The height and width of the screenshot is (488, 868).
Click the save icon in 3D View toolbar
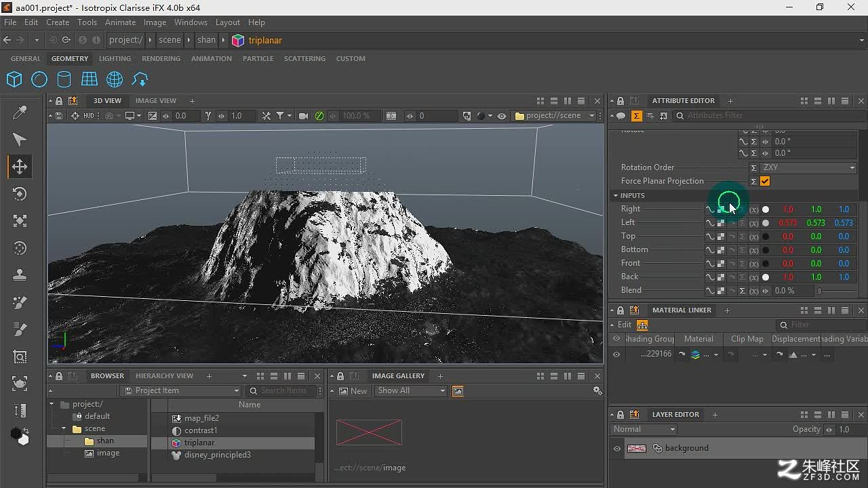coord(59,116)
